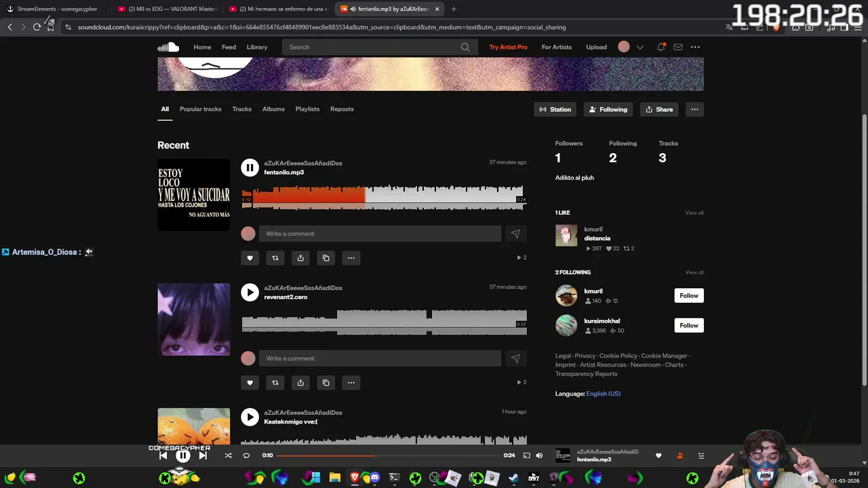Like the revenant2.cero track
The width and height of the screenshot is (868, 488).
tap(250, 382)
